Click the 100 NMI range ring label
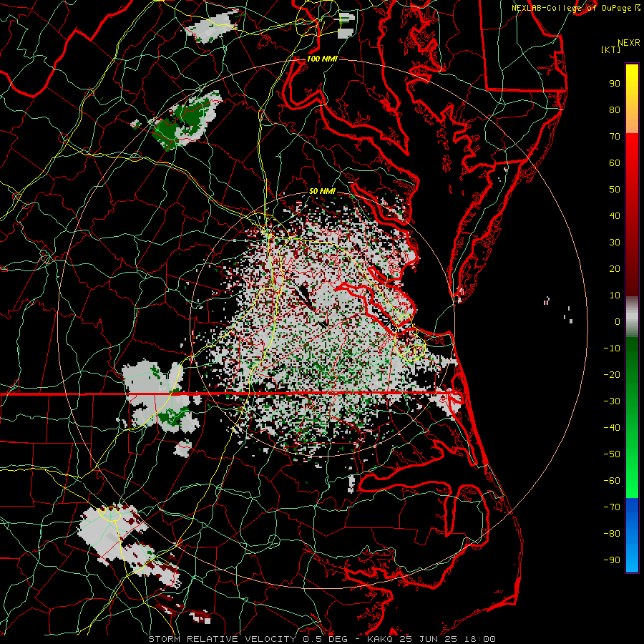 pyautogui.click(x=322, y=59)
